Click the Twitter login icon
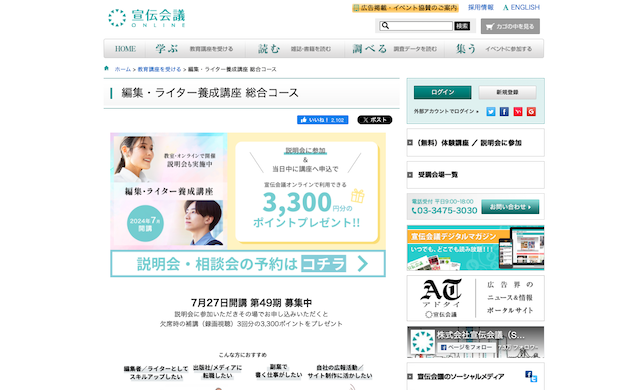640x390 pixels. coord(491,112)
